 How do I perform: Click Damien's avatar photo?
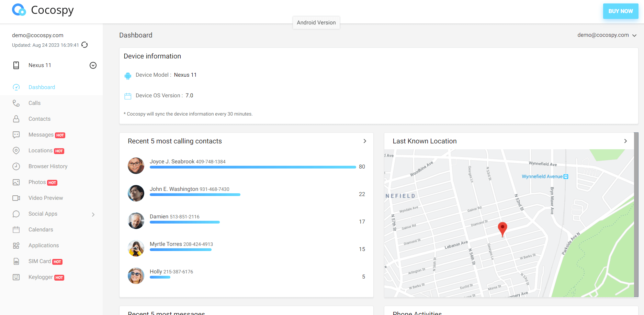136,221
